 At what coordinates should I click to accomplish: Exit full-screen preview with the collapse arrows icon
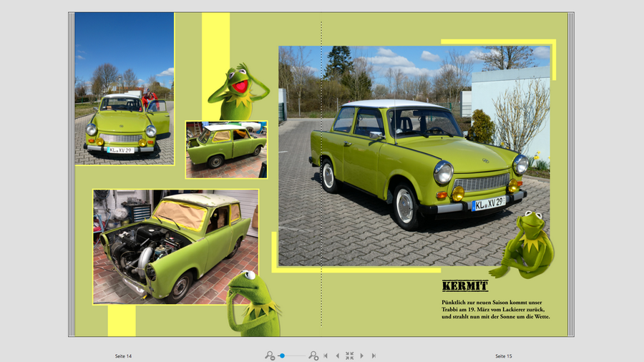pyautogui.click(x=349, y=356)
